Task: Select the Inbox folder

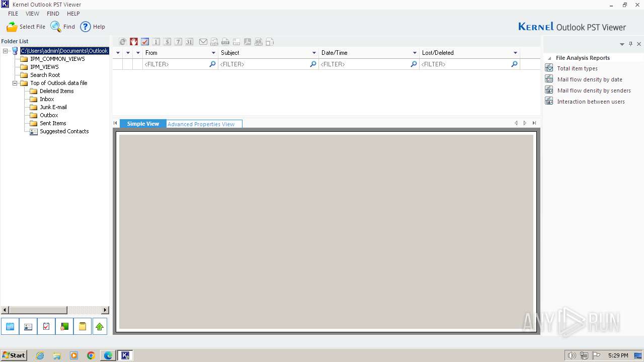Action: point(47,99)
